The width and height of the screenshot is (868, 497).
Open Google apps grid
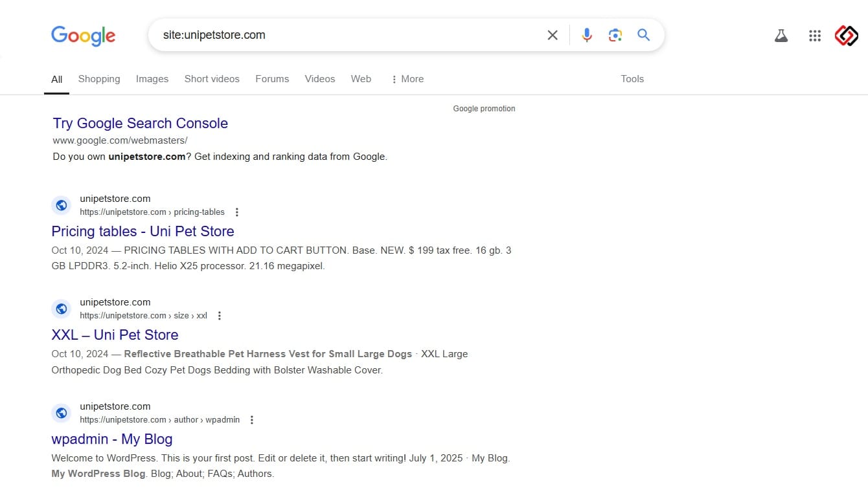click(x=815, y=36)
